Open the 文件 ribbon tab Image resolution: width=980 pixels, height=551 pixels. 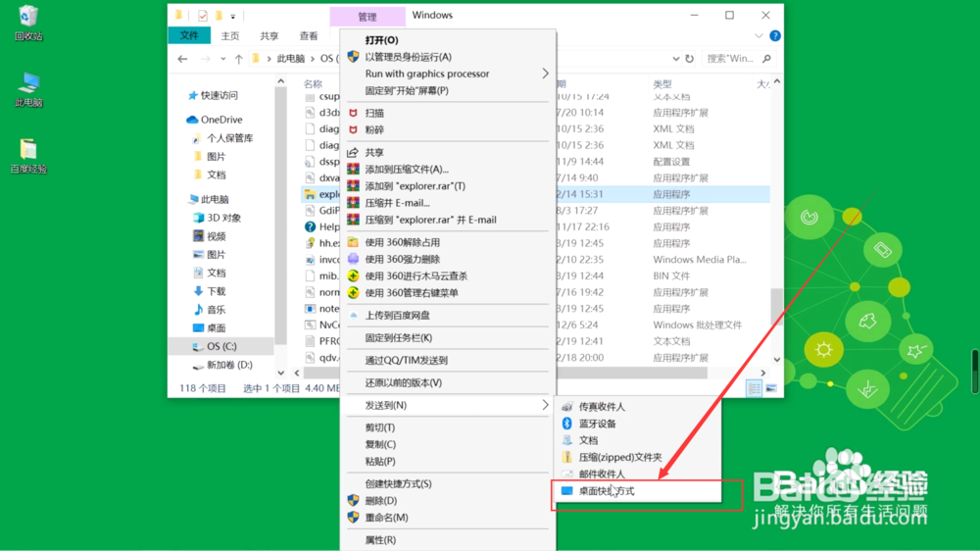[189, 35]
